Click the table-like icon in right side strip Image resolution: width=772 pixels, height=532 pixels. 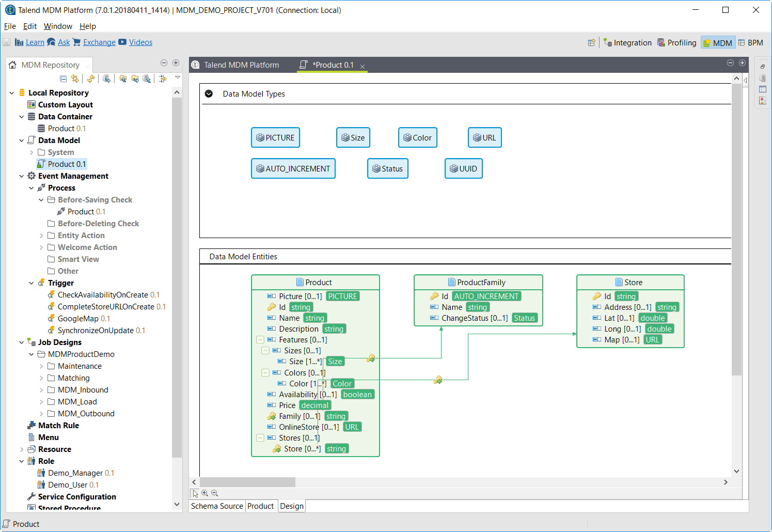click(x=763, y=89)
